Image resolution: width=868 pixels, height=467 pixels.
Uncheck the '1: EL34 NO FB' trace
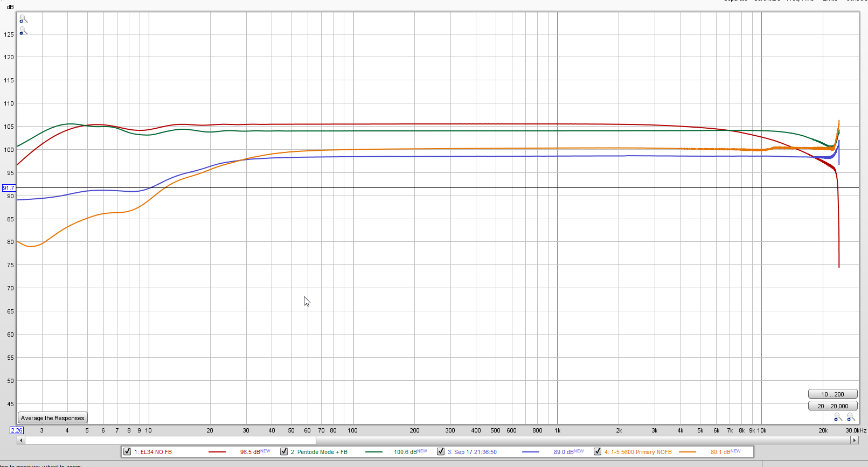pyautogui.click(x=127, y=451)
